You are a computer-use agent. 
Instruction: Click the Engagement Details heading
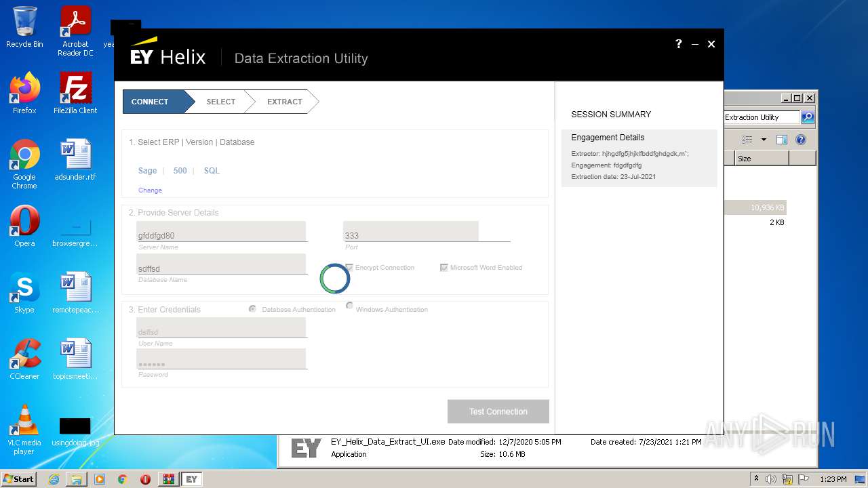(x=608, y=138)
